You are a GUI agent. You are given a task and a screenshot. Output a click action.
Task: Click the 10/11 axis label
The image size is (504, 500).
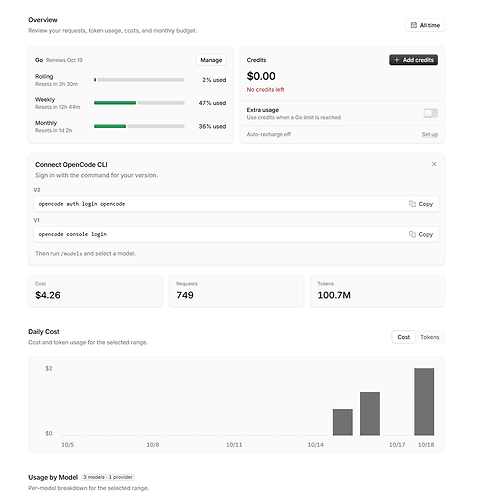(x=234, y=445)
